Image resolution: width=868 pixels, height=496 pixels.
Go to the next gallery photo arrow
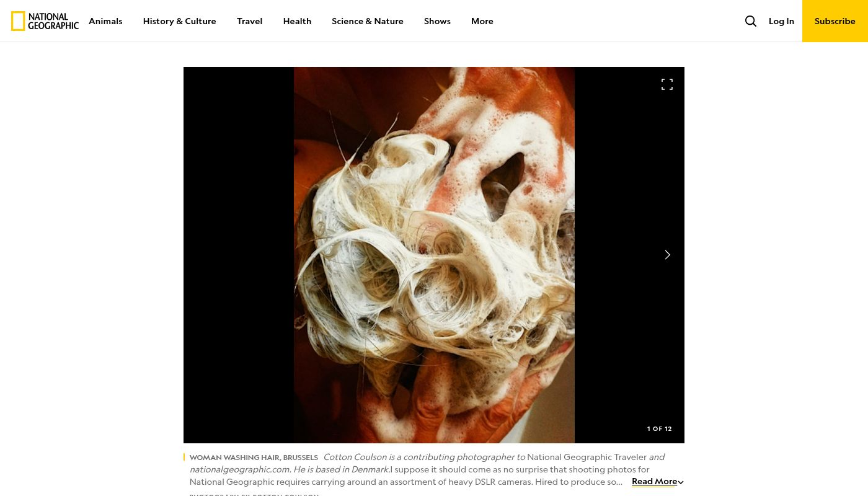(667, 255)
